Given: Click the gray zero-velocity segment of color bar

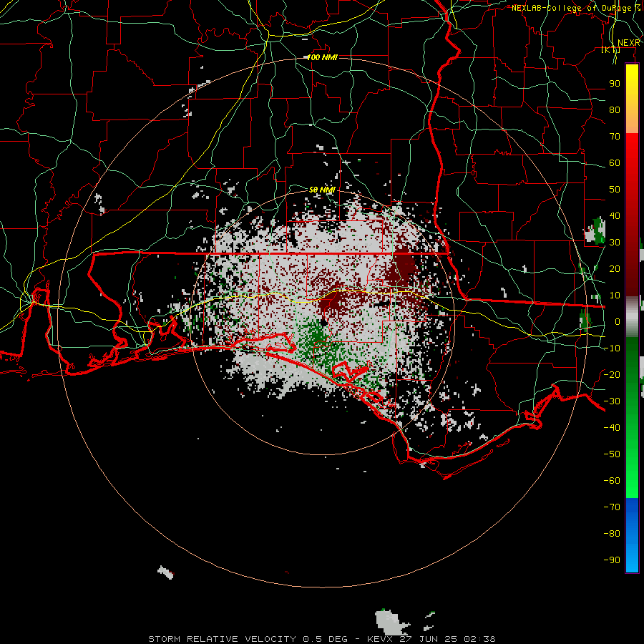Looking at the screenshot, I should (632, 316).
